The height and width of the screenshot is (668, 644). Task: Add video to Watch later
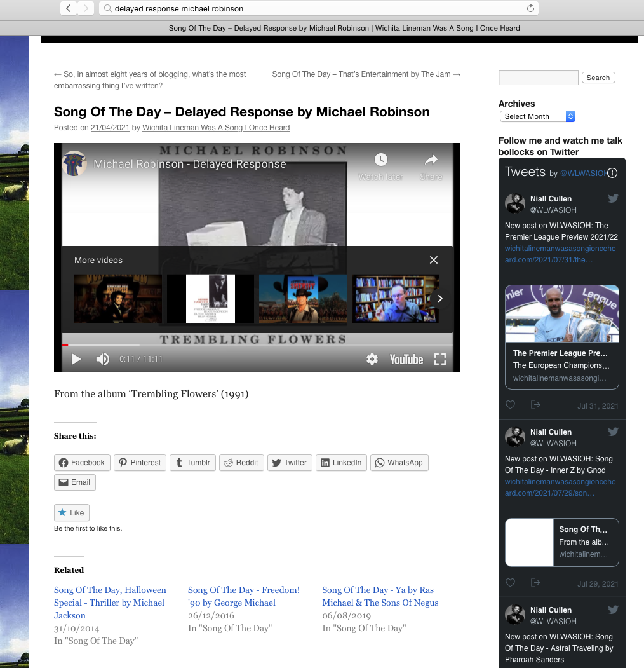click(x=380, y=167)
